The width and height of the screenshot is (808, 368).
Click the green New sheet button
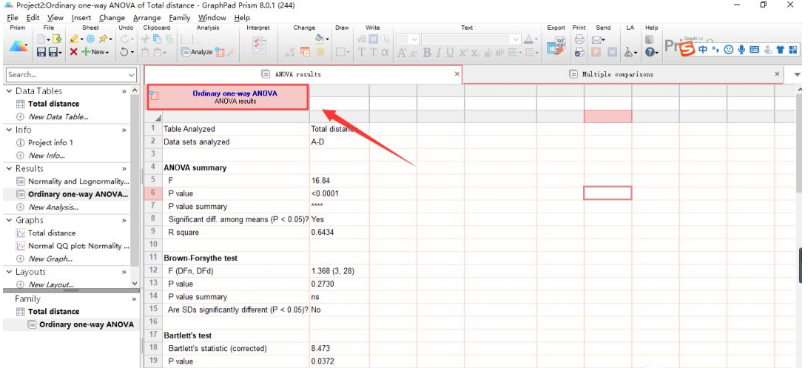point(95,52)
